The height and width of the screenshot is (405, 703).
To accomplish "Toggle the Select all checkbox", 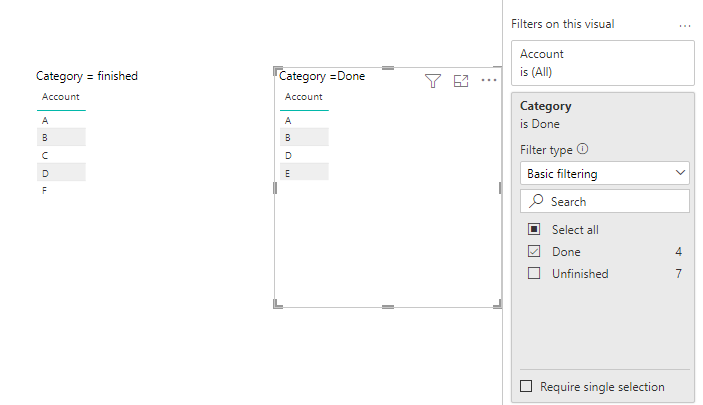I will 534,229.
